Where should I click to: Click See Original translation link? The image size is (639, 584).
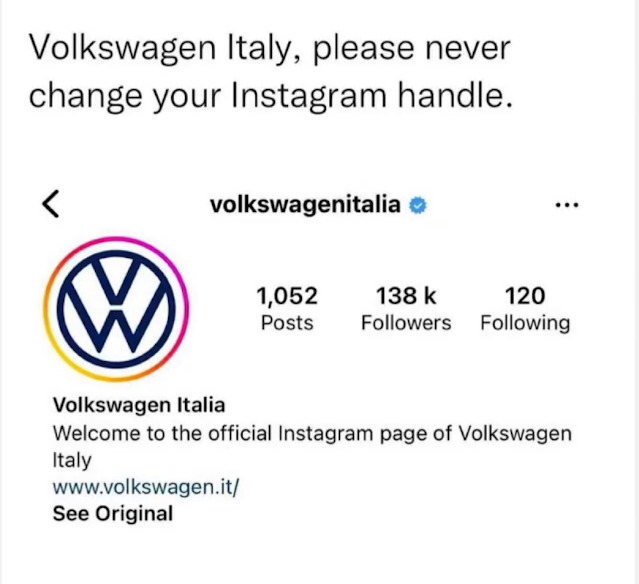(x=113, y=514)
